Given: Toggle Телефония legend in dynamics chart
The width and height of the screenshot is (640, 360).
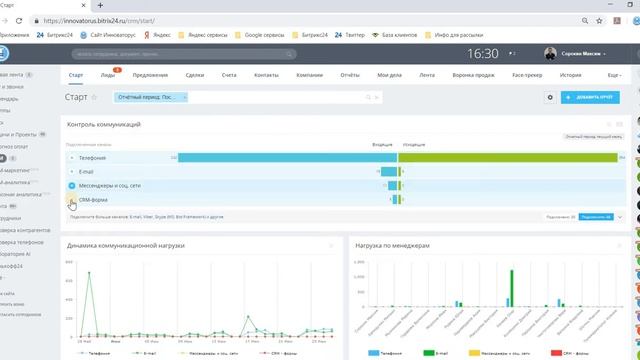Looking at the screenshot, I should 93,353.
